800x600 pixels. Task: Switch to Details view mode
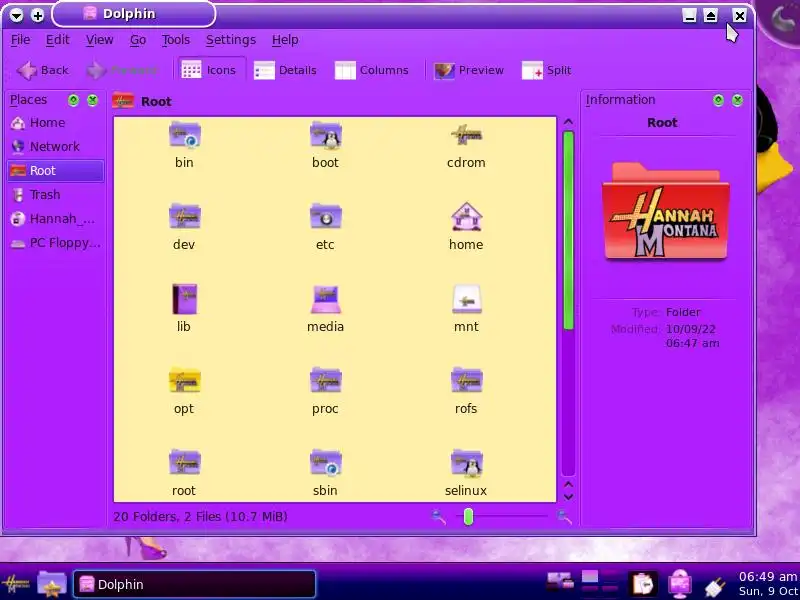point(285,70)
